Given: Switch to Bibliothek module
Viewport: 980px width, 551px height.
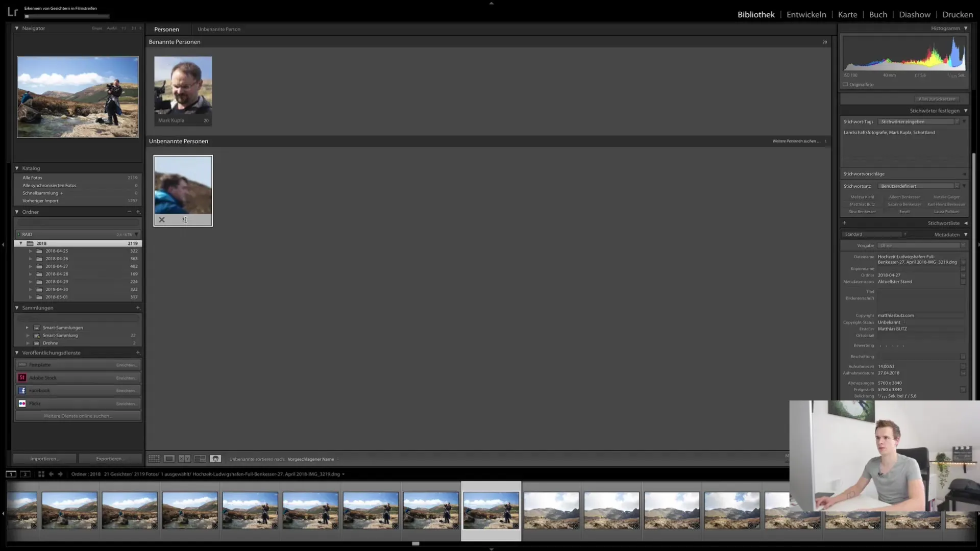Looking at the screenshot, I should tap(756, 14).
